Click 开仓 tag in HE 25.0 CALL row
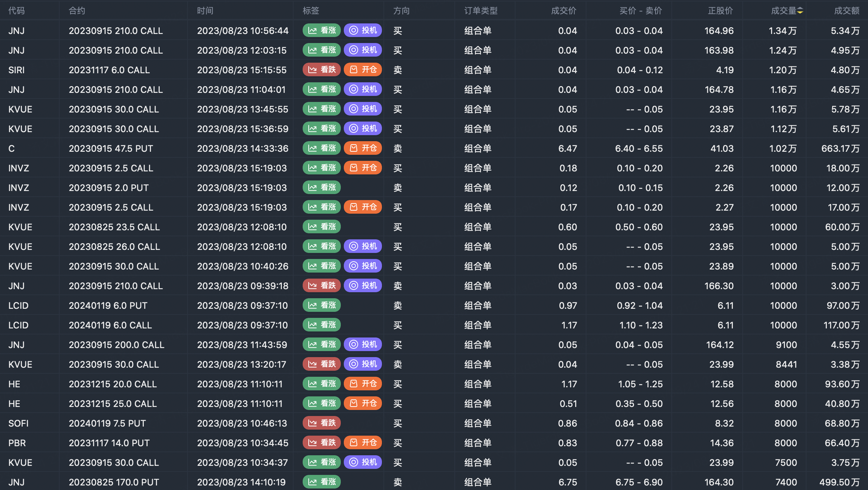 (x=363, y=404)
